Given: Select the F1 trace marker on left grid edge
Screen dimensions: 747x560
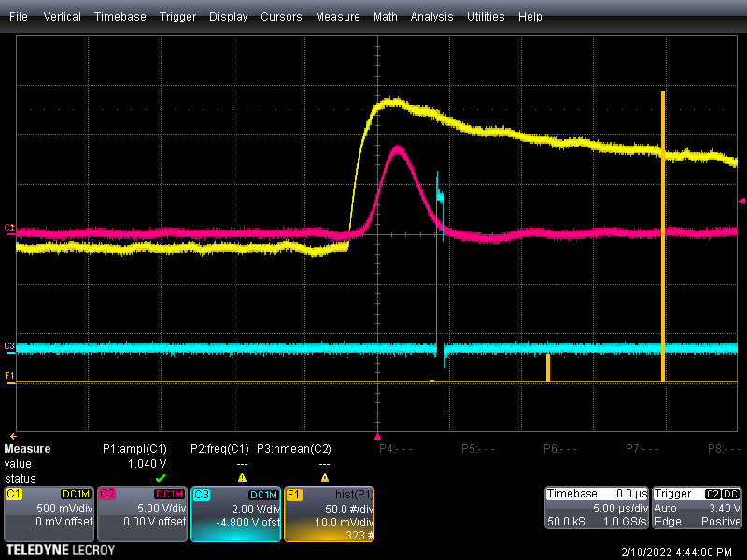Looking at the screenshot, I should 9,377.
